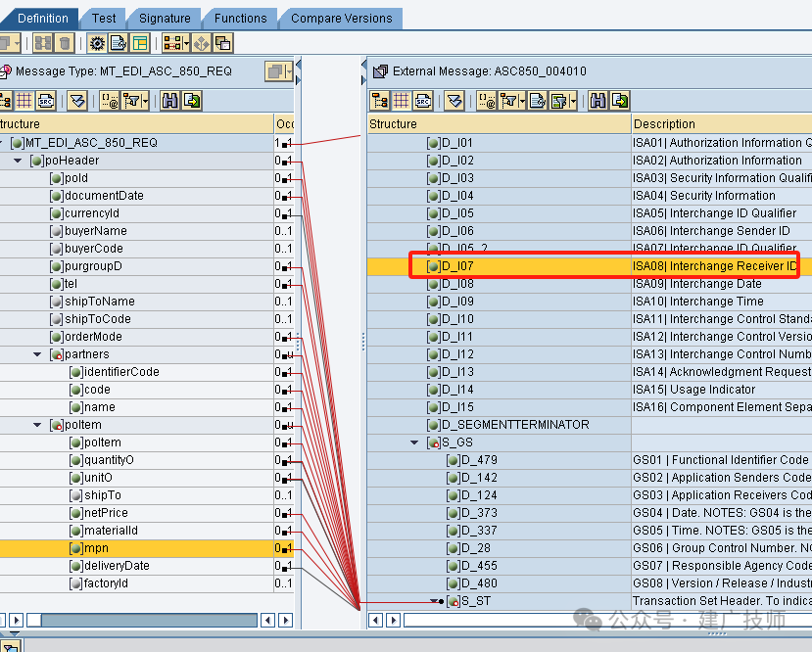812x652 pixels.
Task: Click the Description column header
Action: [x=721, y=123]
